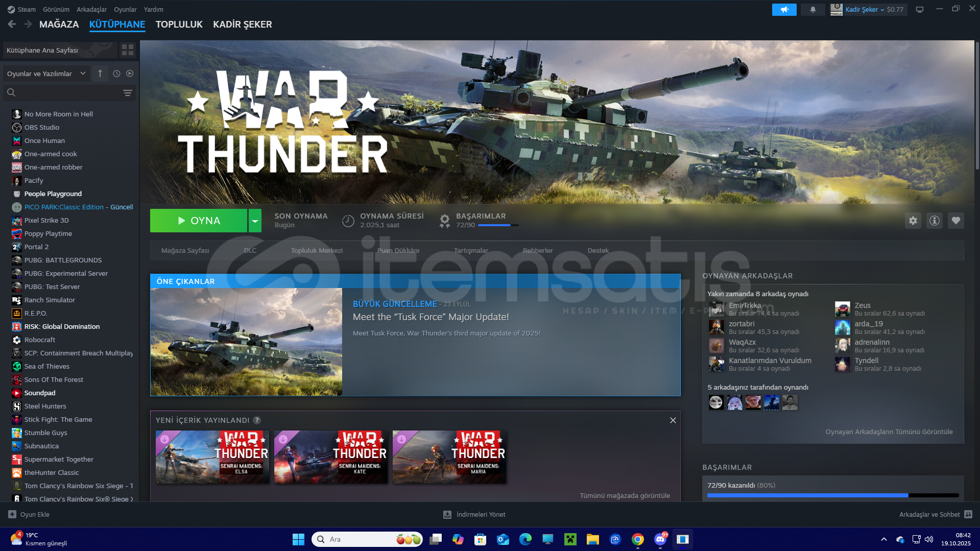Enter Big Picture mode monitor icon

pos(920,9)
